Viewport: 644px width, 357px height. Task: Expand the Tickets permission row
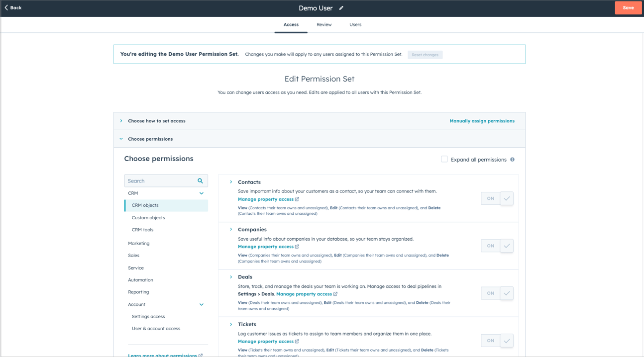point(231,324)
